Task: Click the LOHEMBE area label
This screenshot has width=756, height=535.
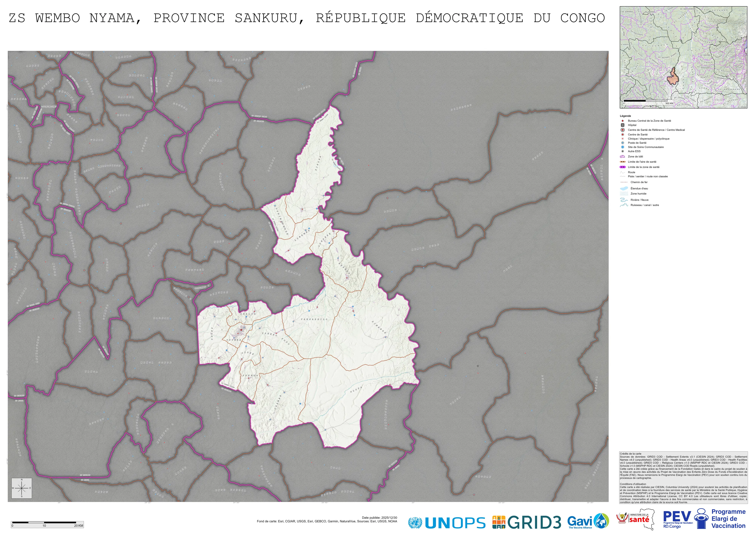Action: [x=302, y=236]
